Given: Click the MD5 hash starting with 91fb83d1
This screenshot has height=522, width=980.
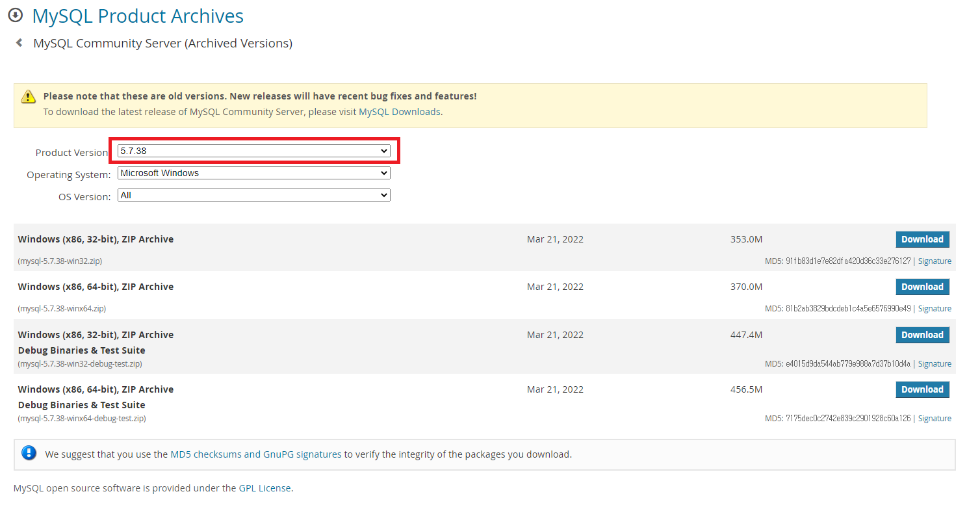Looking at the screenshot, I should [848, 261].
